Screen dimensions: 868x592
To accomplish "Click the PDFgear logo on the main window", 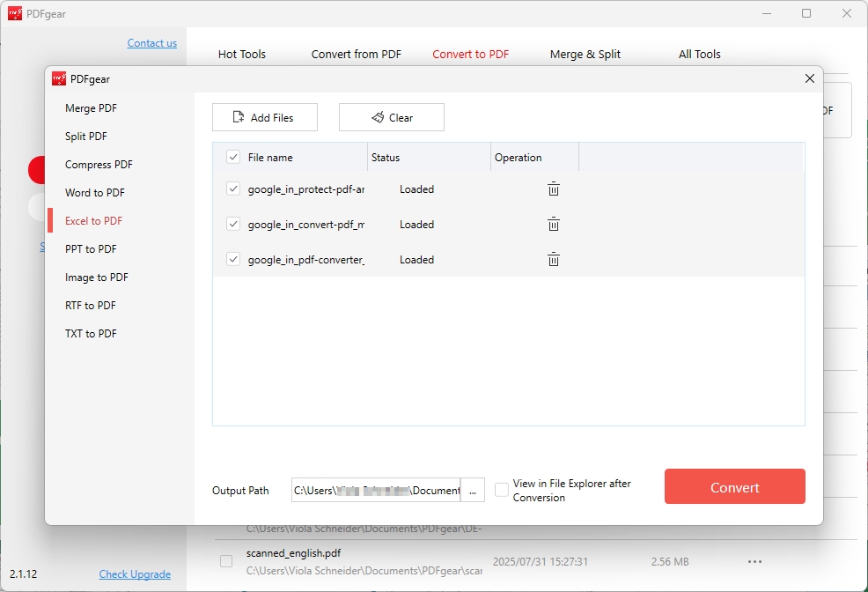I will (14, 13).
